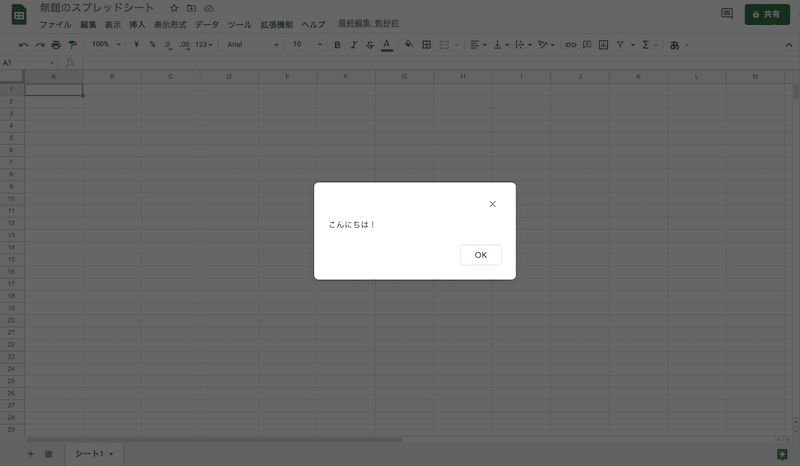
Task: Star the document with the star icon
Action: tap(174, 8)
